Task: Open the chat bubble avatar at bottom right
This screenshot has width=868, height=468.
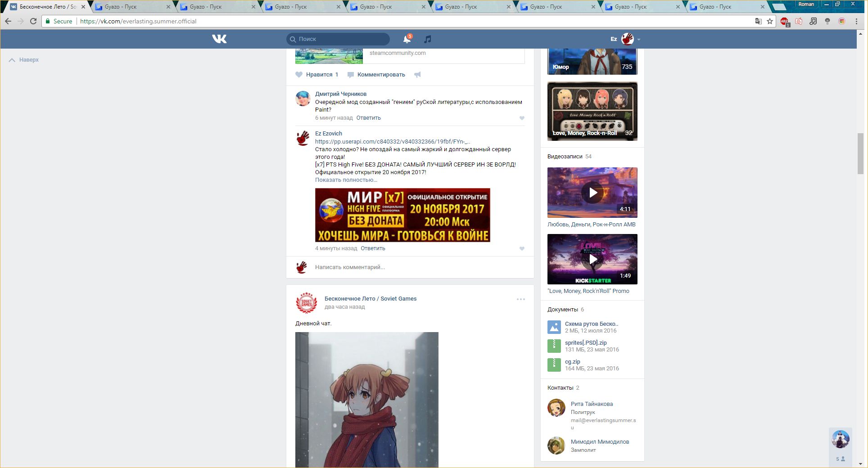Action: point(841,439)
